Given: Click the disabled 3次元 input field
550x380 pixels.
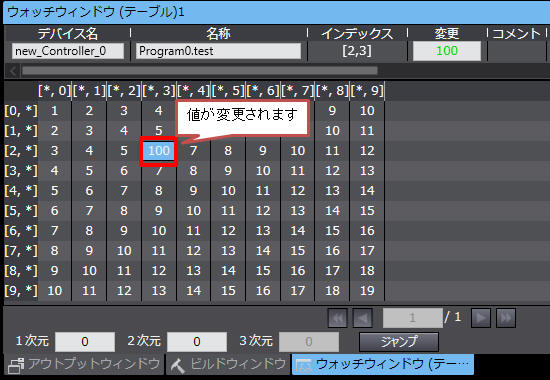Looking at the screenshot, I should 309,342.
